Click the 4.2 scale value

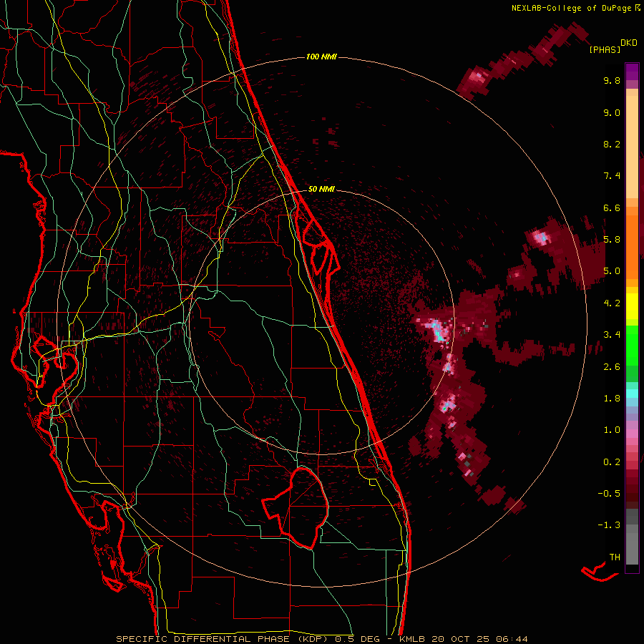[x=612, y=303]
